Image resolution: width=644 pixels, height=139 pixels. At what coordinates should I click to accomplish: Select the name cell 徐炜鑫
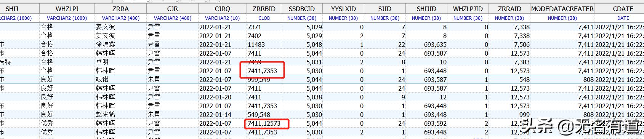pyautogui.click(x=106, y=45)
